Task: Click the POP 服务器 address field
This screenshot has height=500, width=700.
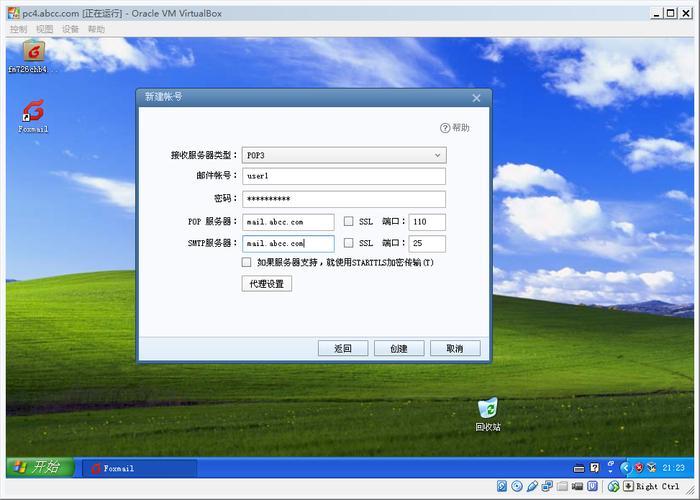Action: coord(288,222)
